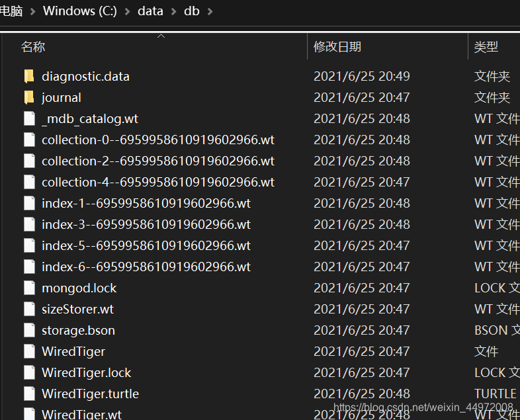Click the mongod.lock file name
Viewport: 520px width, 420px height.
79,288
